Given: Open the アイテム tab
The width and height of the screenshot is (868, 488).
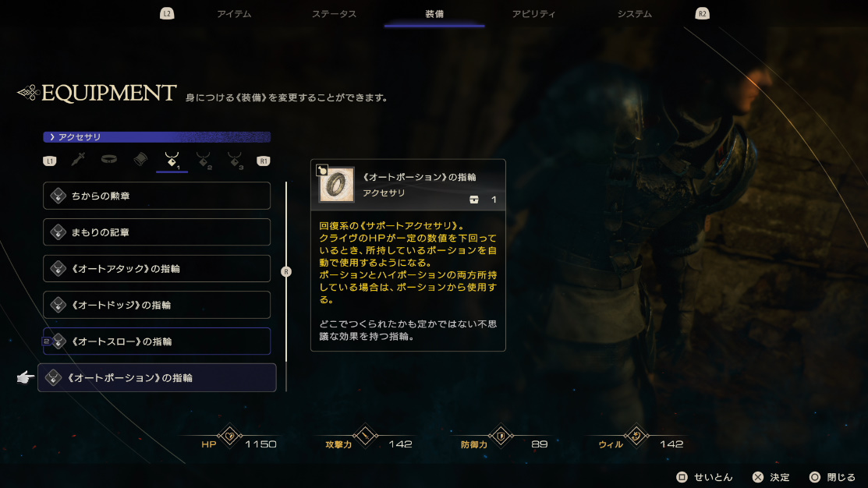Looking at the screenshot, I should [x=234, y=14].
